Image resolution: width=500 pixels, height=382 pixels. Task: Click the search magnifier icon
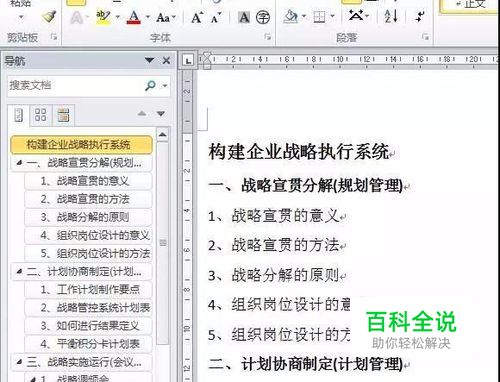click(x=150, y=86)
